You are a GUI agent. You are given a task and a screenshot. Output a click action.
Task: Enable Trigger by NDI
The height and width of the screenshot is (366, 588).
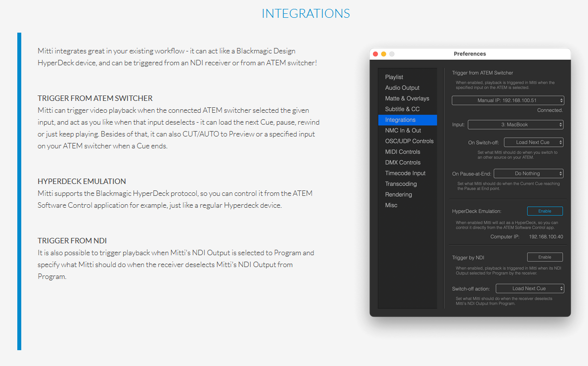[545, 257]
